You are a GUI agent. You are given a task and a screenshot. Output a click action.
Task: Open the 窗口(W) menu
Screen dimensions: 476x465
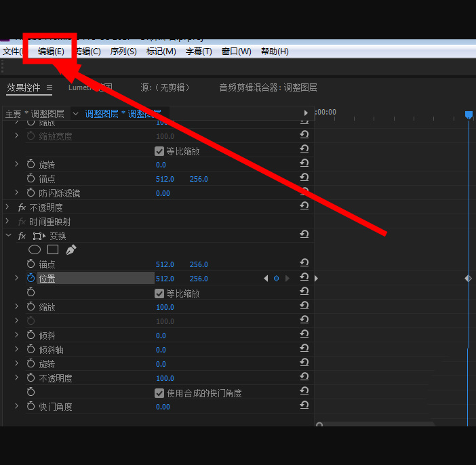coord(236,52)
